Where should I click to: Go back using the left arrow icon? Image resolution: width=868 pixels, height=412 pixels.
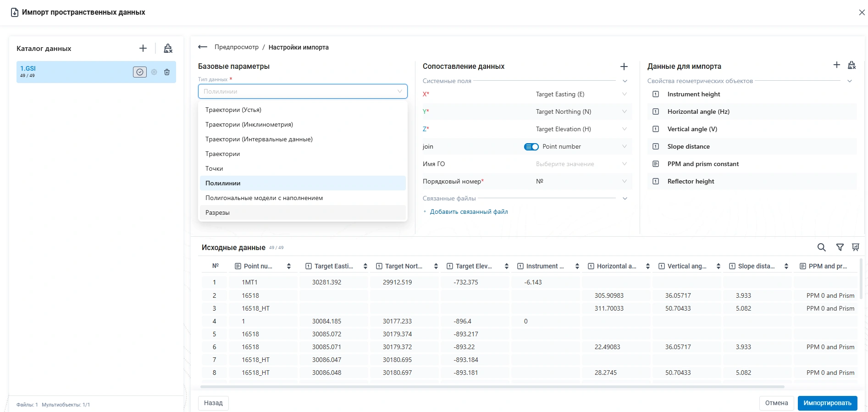(x=203, y=47)
